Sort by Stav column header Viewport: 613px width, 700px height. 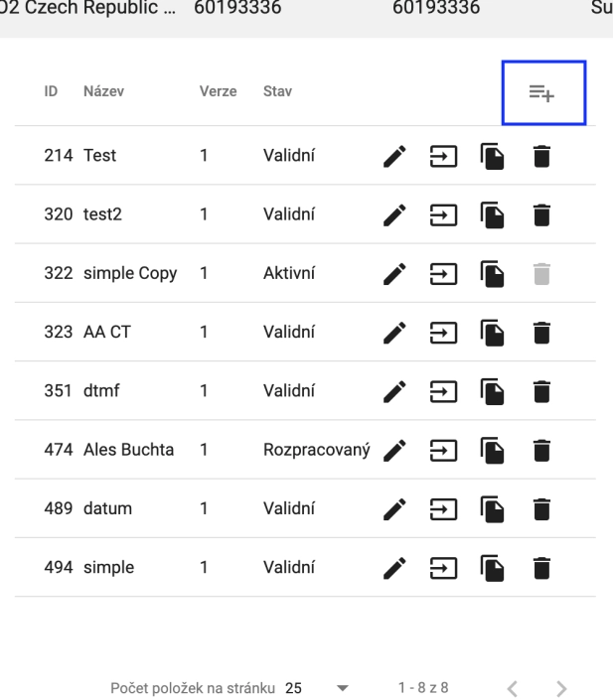pos(277,92)
